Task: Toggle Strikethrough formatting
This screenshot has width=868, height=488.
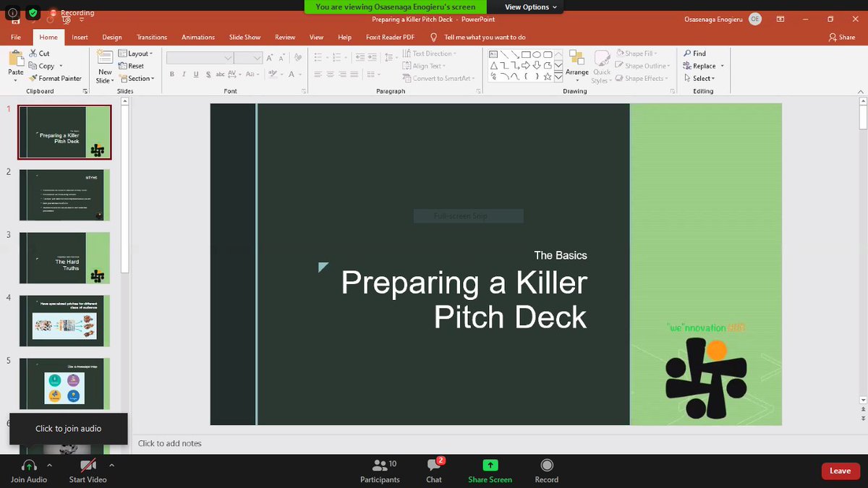Action: pos(221,74)
